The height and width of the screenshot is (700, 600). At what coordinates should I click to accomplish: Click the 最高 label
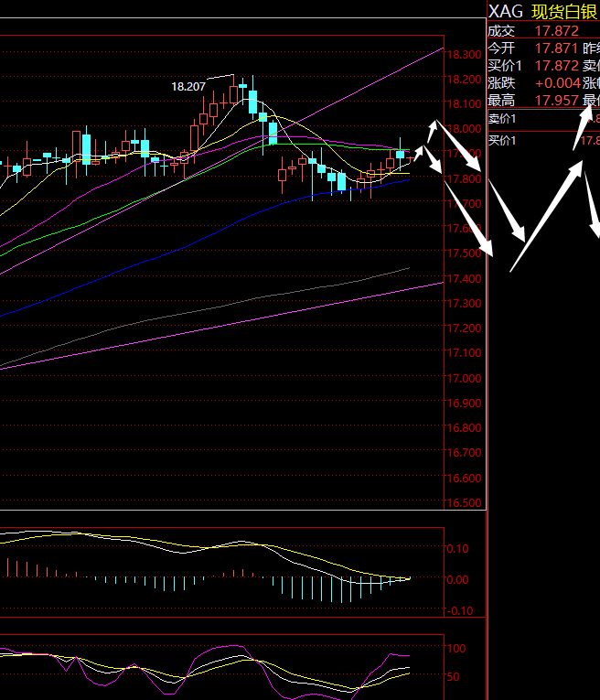(x=501, y=101)
